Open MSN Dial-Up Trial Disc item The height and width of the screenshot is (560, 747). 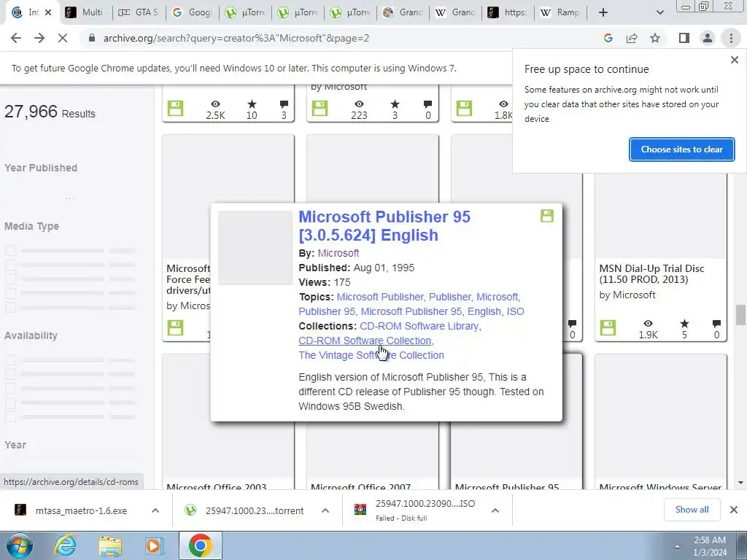click(651, 274)
